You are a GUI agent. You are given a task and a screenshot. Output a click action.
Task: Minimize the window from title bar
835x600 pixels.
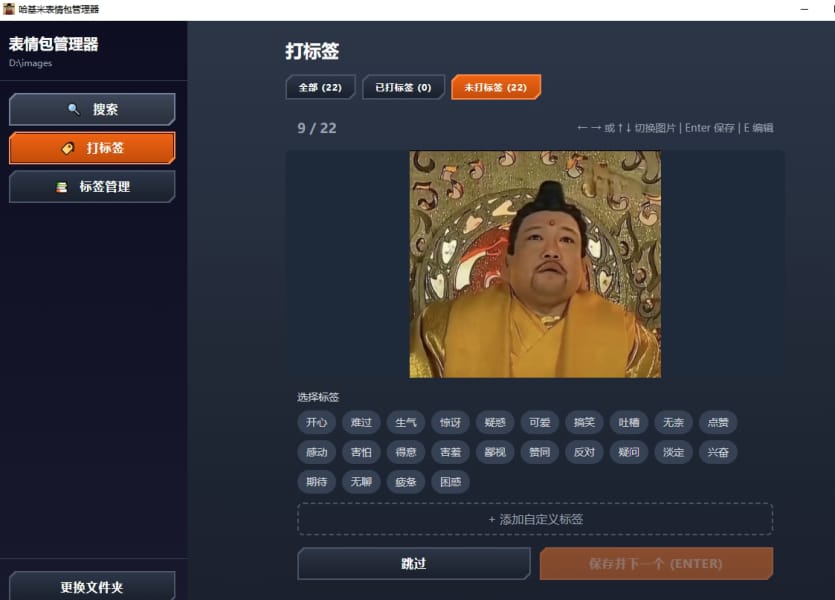[x=804, y=9]
